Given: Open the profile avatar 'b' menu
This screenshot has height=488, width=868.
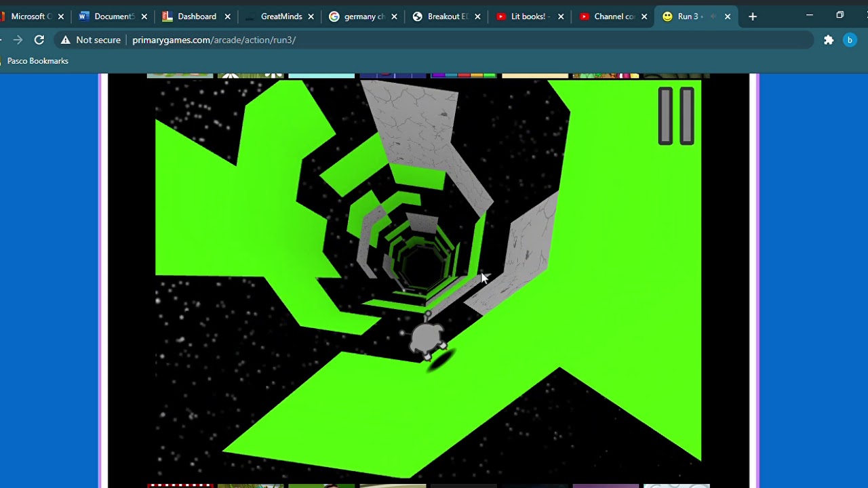Looking at the screenshot, I should tap(850, 40).
